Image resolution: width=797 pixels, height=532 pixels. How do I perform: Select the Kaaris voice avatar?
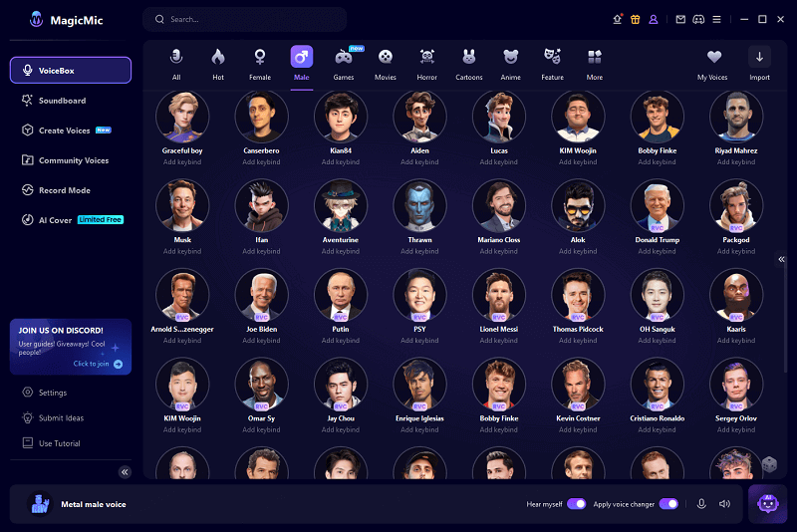[736, 295]
